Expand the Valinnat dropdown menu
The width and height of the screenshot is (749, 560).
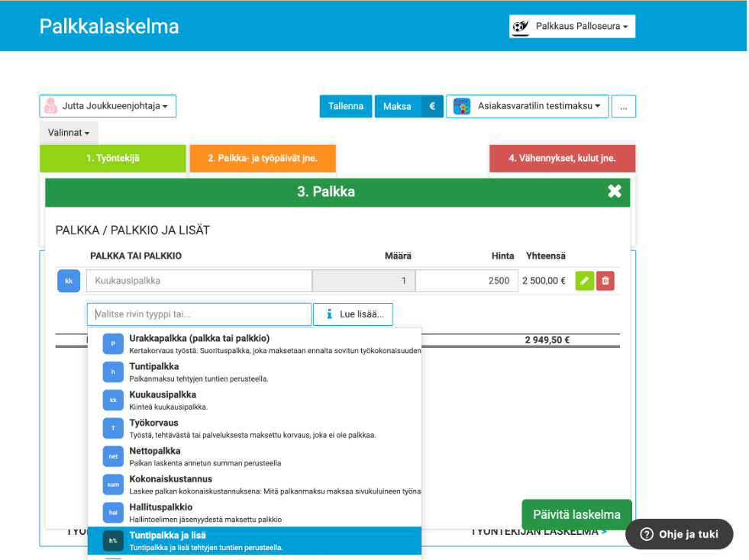(x=69, y=133)
